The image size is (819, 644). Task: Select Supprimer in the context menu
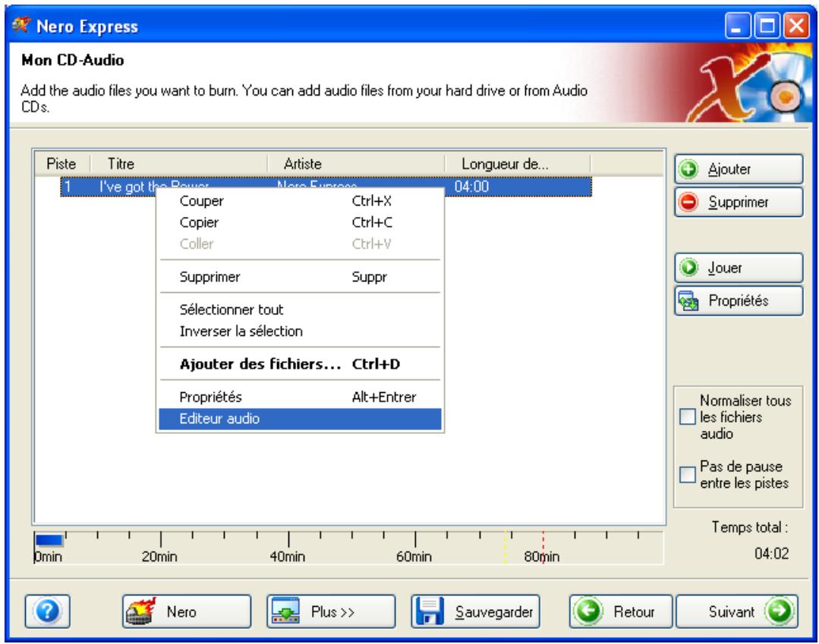pyautogui.click(x=301, y=277)
